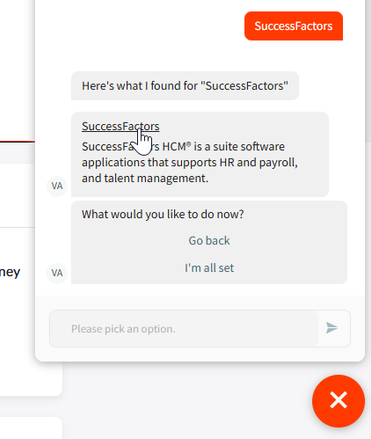Open the SuccessFactors underlined link
371x439 pixels.
tap(121, 126)
